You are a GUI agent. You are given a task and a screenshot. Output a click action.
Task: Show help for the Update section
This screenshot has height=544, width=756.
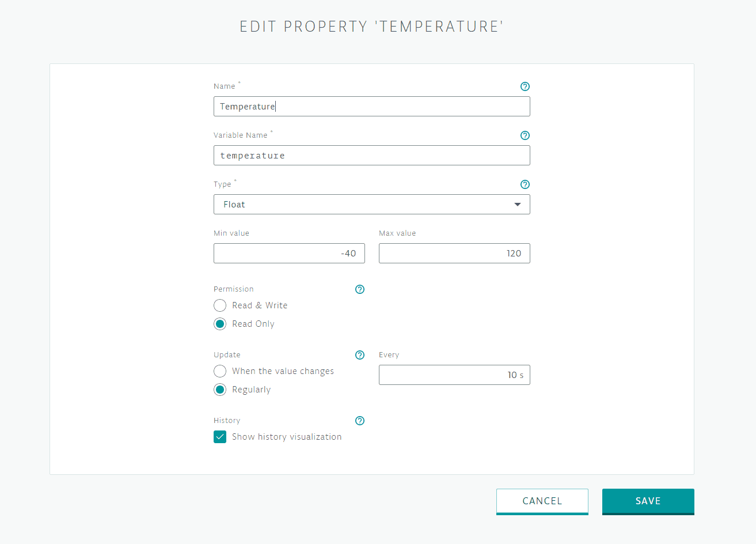(360, 355)
